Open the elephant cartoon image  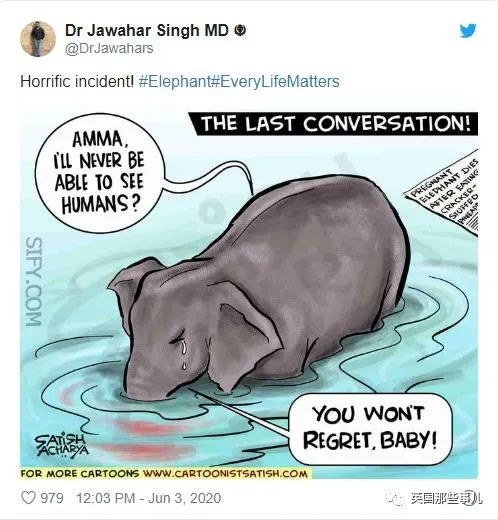(249, 295)
